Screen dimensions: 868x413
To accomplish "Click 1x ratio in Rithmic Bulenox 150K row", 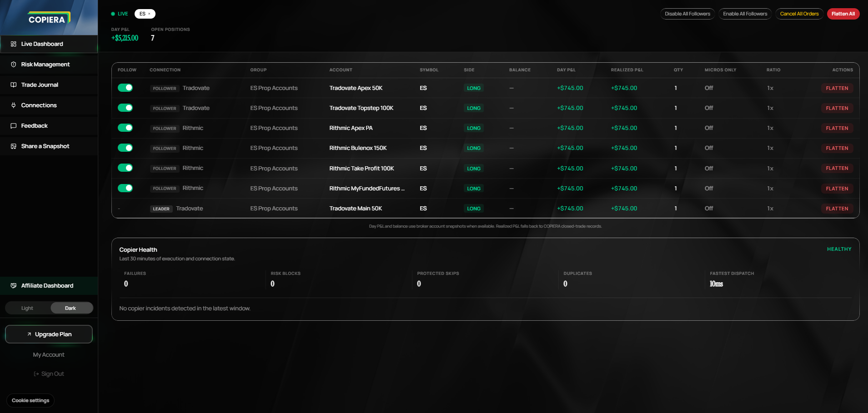I will click(x=770, y=148).
